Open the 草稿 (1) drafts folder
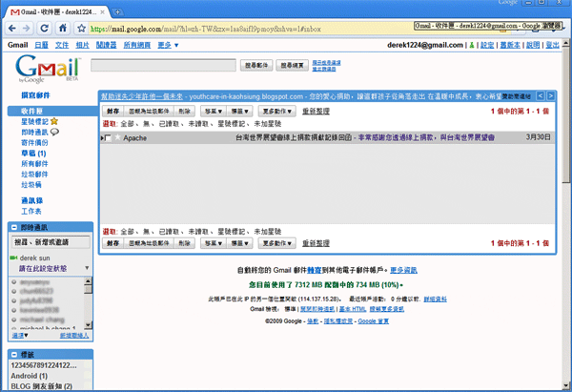This screenshot has width=572, height=392. tap(33, 153)
